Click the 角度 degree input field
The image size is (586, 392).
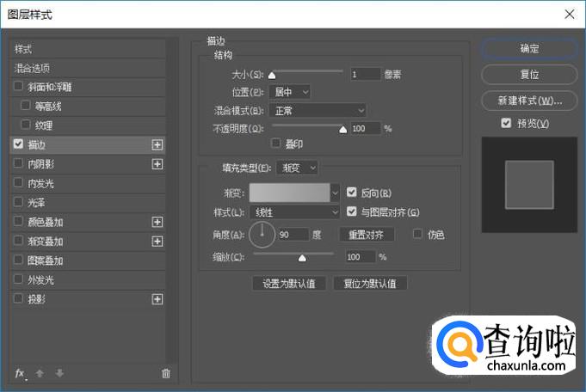click(x=293, y=235)
